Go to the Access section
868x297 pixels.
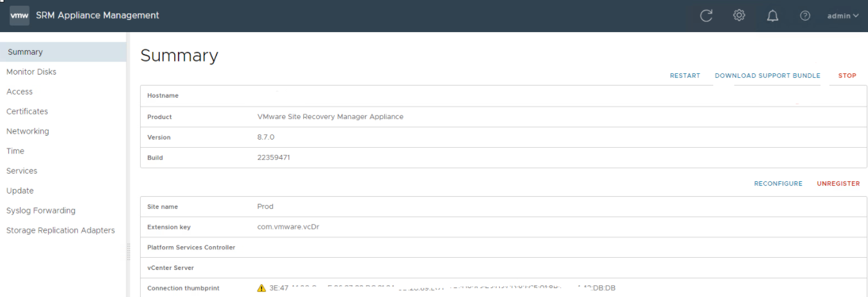click(x=19, y=92)
